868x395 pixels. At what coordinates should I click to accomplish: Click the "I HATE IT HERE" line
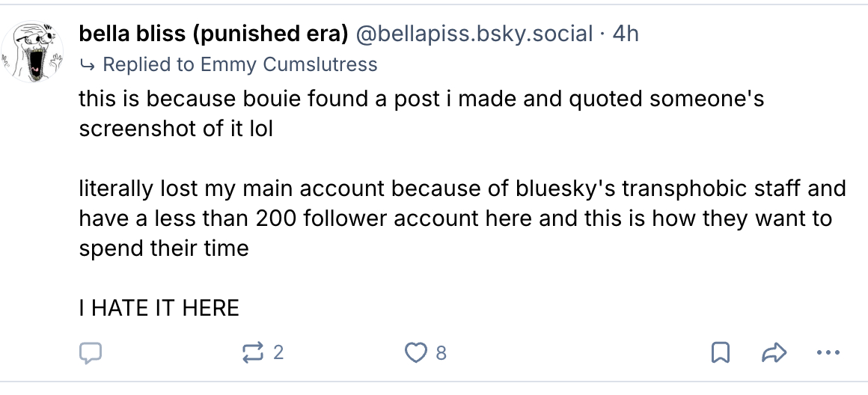point(159,307)
